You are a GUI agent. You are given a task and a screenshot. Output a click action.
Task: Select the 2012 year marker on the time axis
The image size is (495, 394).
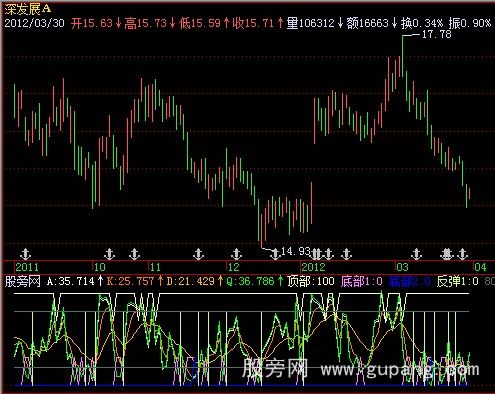313,267
